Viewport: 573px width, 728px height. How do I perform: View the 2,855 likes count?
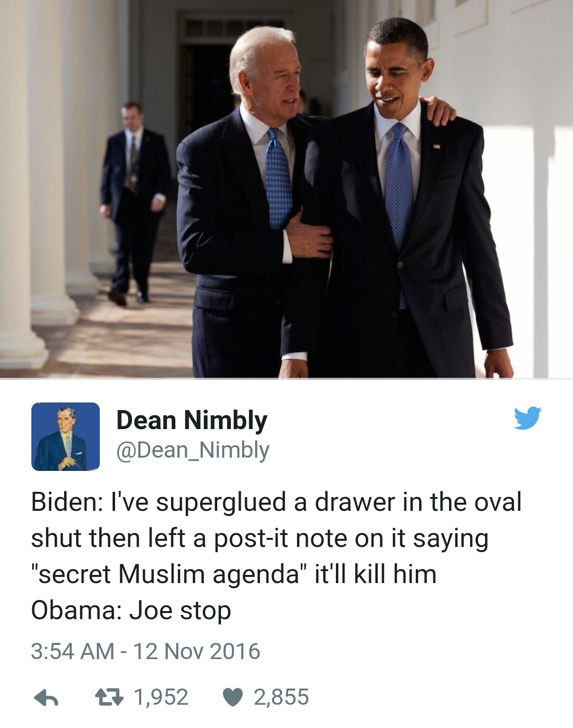click(281, 697)
